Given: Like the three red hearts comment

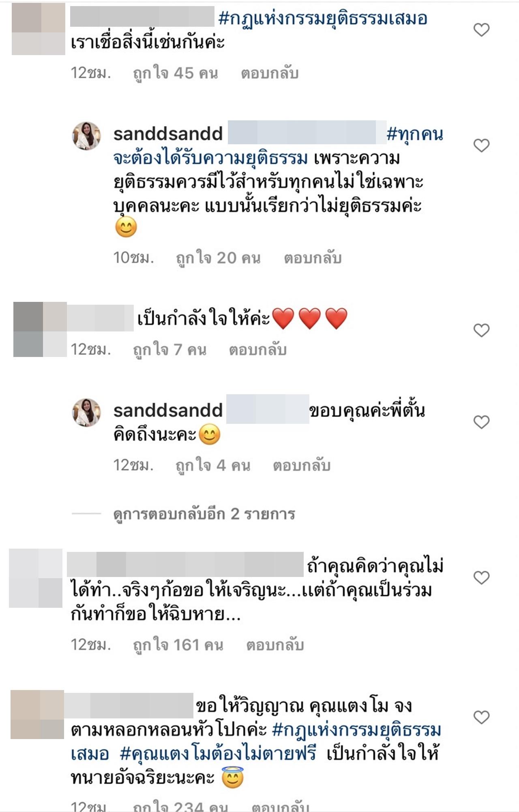Looking at the screenshot, I should click(482, 330).
